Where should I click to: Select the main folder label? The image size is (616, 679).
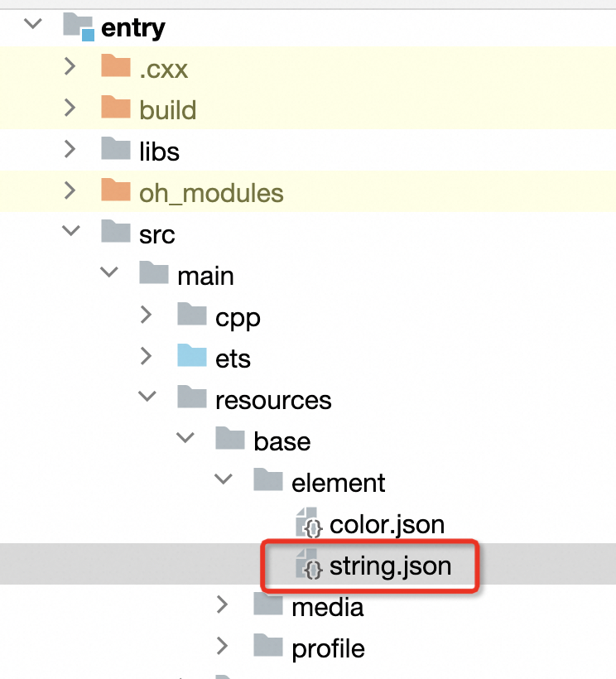205,275
